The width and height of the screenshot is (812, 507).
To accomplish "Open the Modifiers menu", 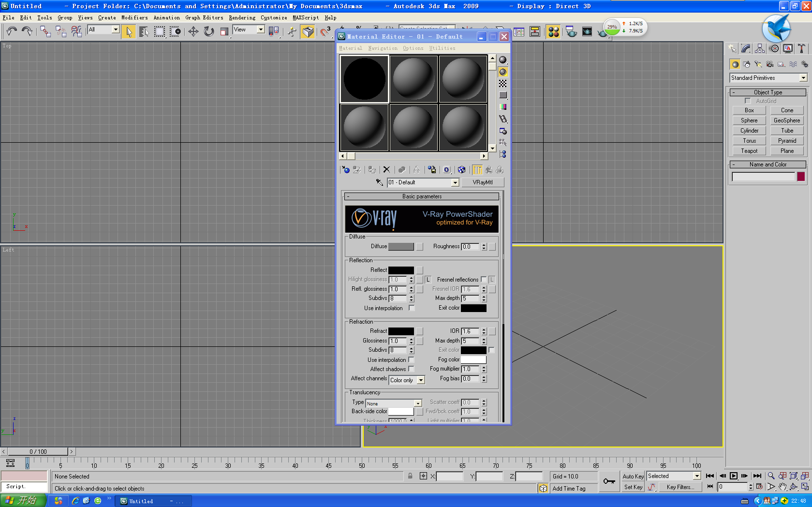I will (x=134, y=17).
